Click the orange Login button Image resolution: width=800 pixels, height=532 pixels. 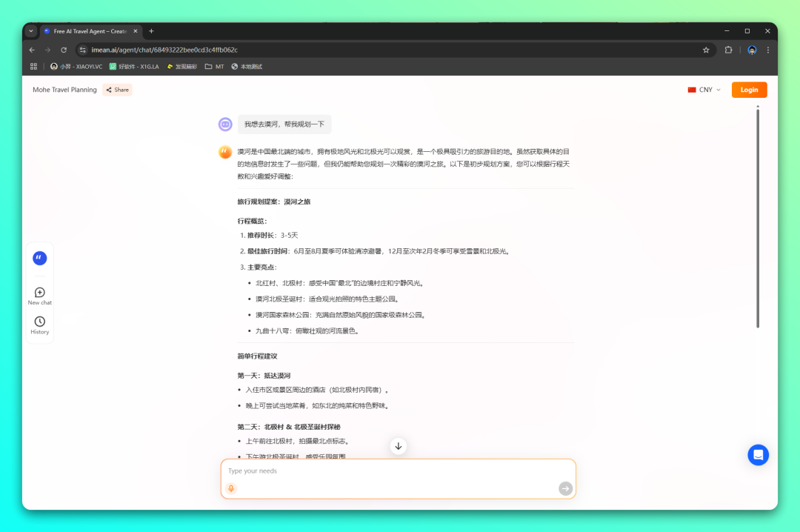click(x=749, y=90)
